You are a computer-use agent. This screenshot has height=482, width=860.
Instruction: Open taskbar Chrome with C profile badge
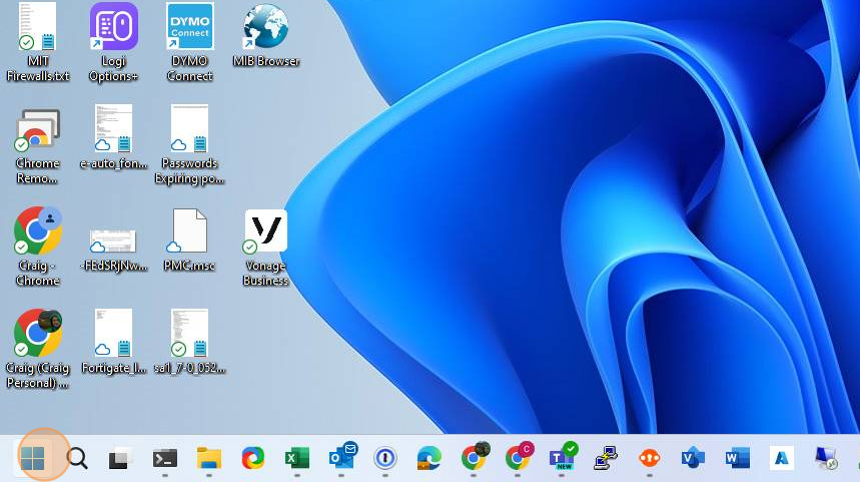point(518,456)
